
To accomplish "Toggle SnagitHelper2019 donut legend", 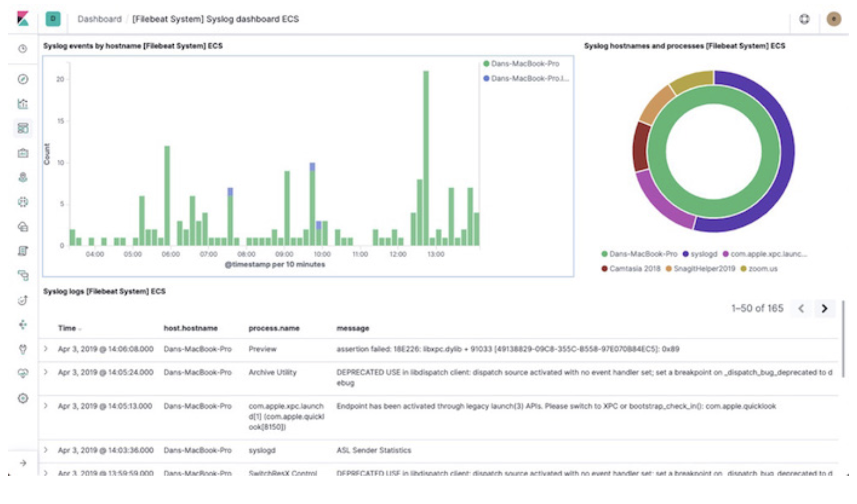I will coord(700,268).
